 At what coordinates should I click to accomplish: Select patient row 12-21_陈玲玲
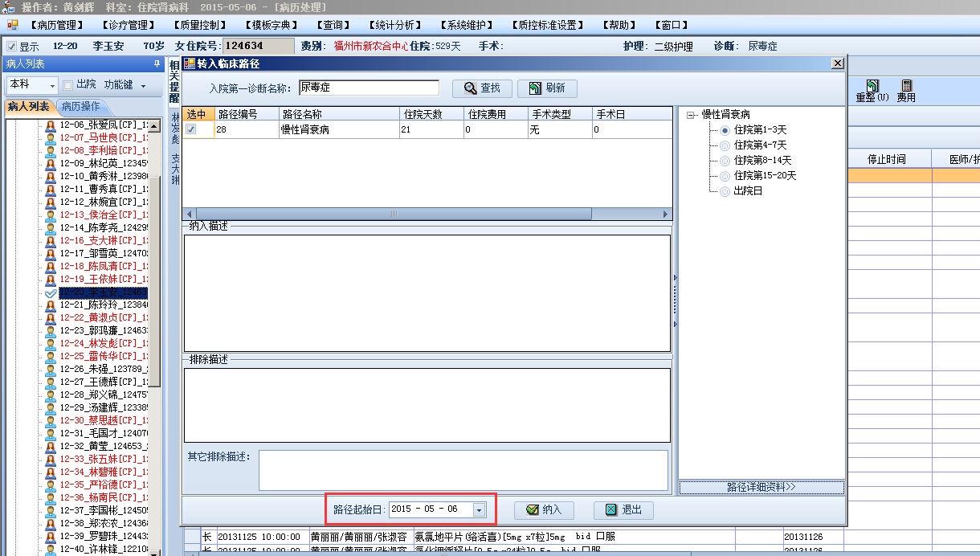[x=104, y=305]
